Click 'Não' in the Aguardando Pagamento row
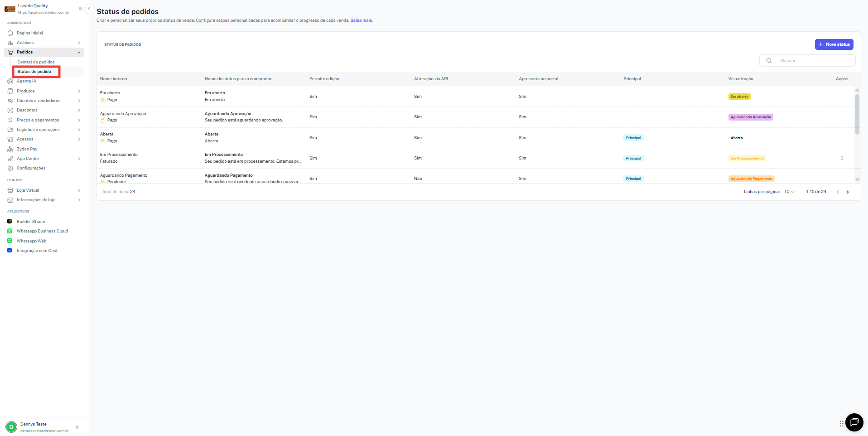This screenshot has height=436, width=868. 418,179
